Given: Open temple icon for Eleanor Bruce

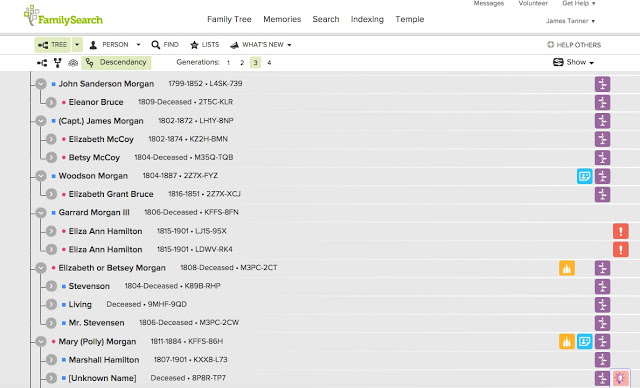Looking at the screenshot, I should click(x=602, y=102).
